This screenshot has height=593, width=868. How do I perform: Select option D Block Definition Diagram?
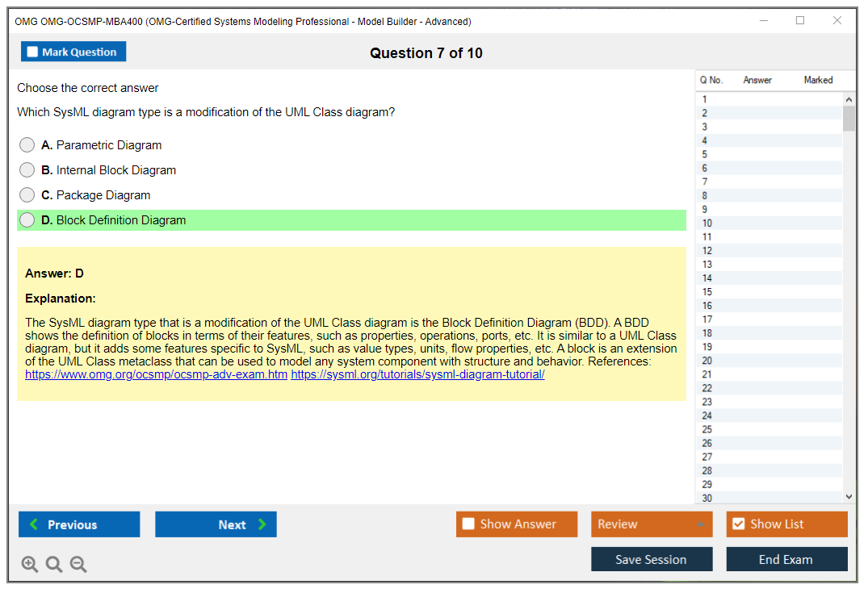27,220
